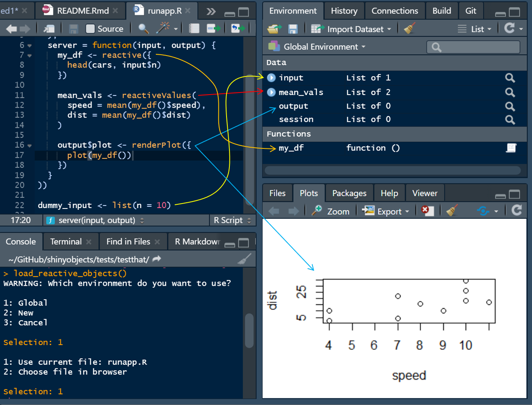Expand the input list entry
Screen dimensions: 532x405
pos(271,78)
